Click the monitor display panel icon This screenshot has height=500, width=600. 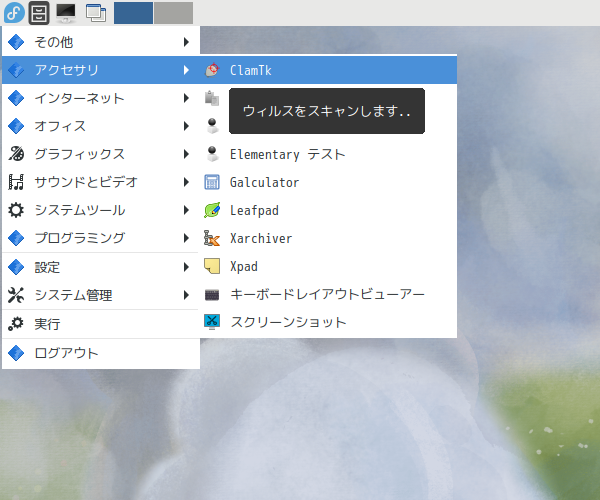[x=66, y=13]
